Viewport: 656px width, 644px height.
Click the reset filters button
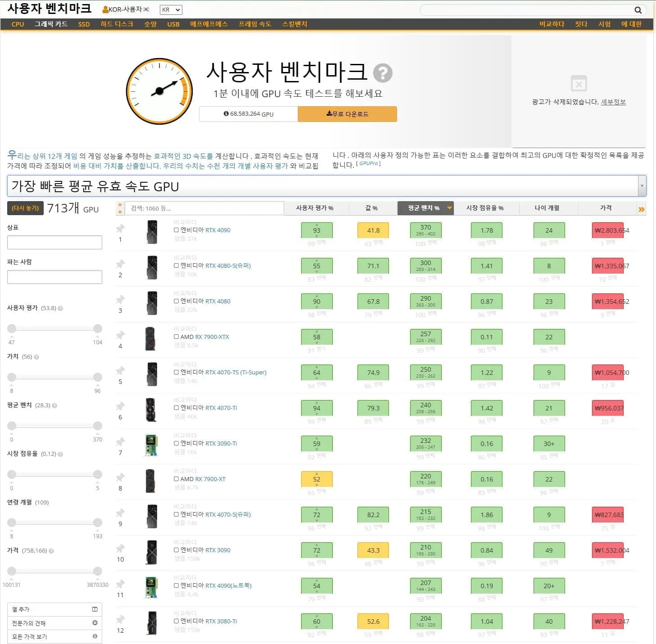point(25,208)
